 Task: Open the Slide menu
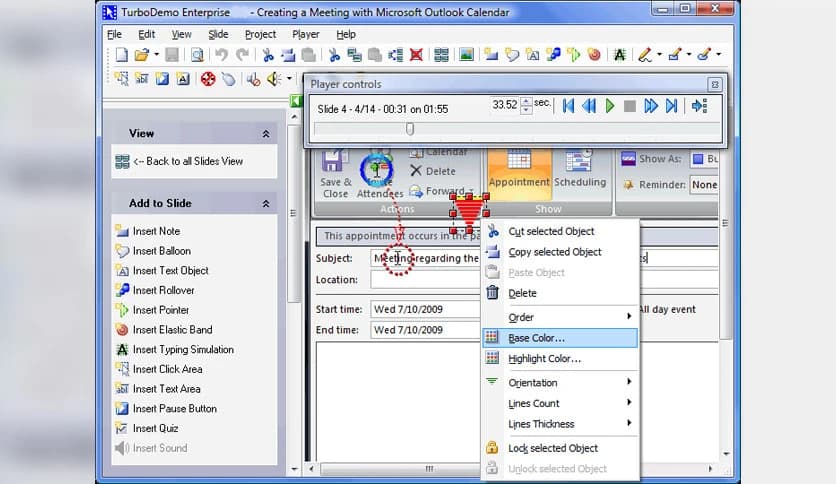[218, 34]
